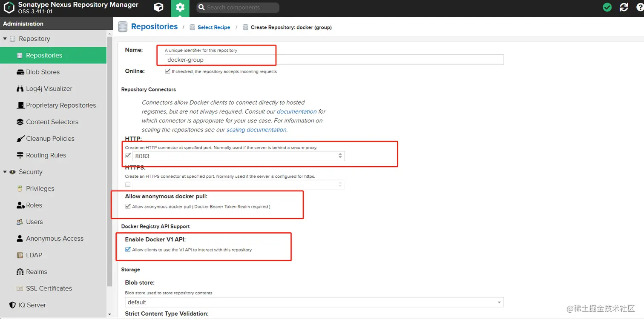Click the Repository database icon in sidebar
Image resolution: width=644 pixels, height=322 pixels.
12,39
